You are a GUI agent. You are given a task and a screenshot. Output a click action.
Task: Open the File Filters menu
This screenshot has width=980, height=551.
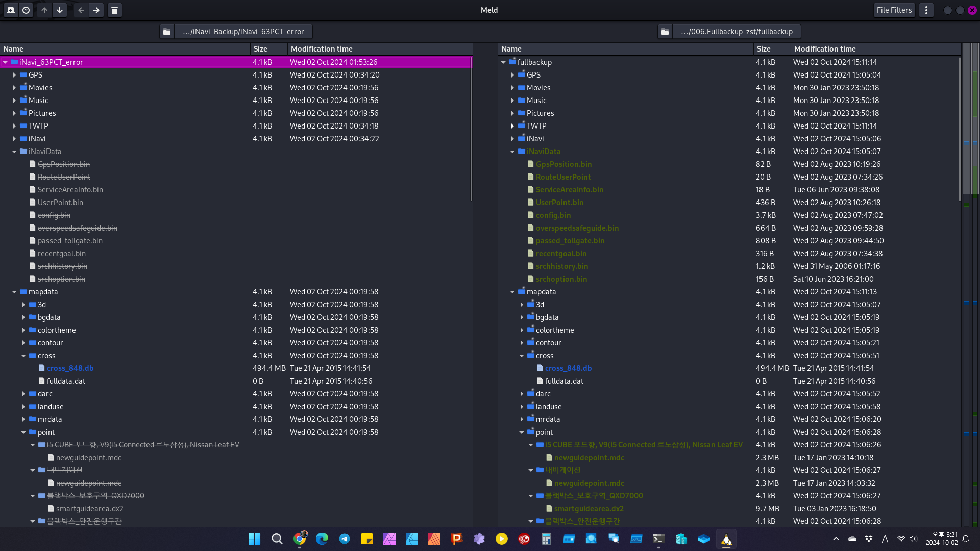coord(894,10)
